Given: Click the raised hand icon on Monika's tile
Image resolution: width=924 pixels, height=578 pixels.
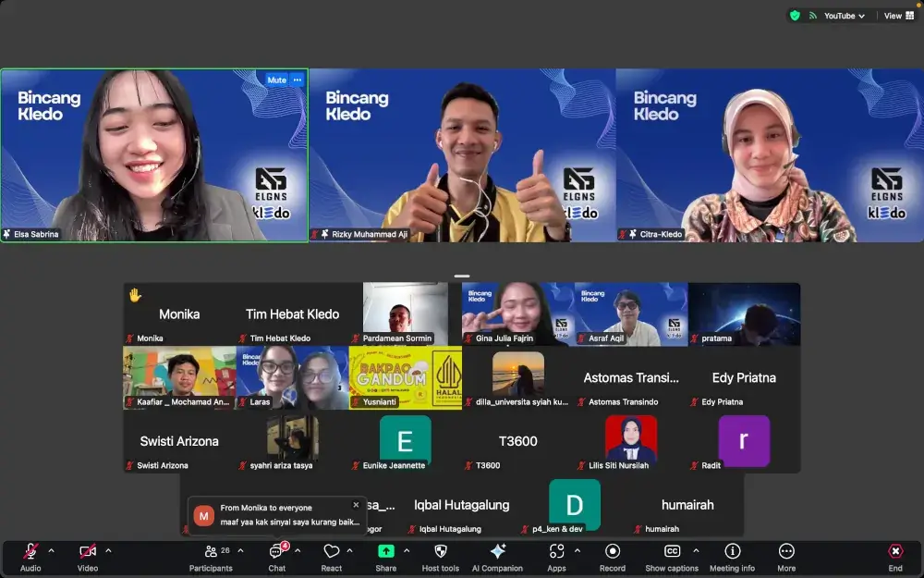Looking at the screenshot, I should (135, 295).
